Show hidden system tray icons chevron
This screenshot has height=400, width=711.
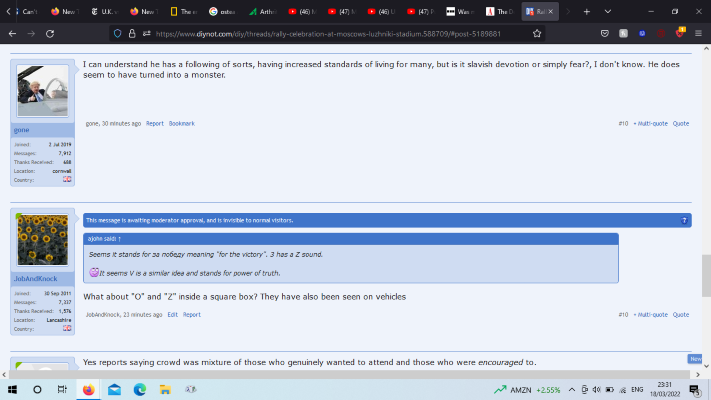[571, 389]
